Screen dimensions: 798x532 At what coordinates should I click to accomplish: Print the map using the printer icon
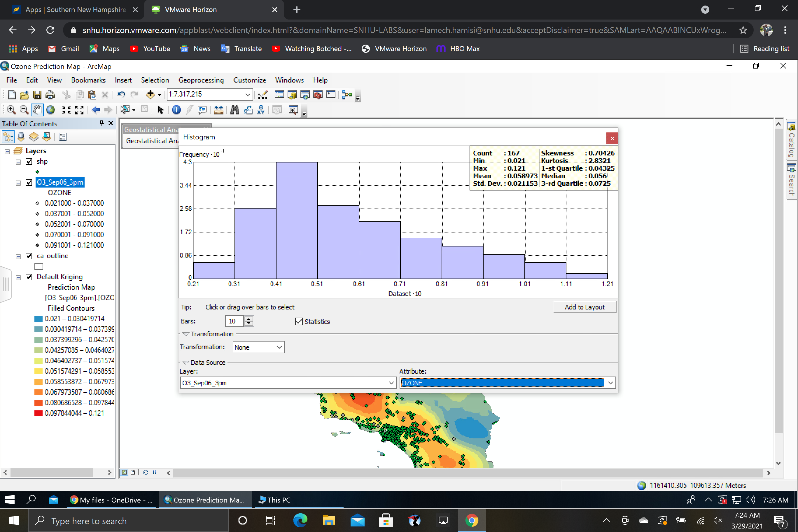(50, 95)
